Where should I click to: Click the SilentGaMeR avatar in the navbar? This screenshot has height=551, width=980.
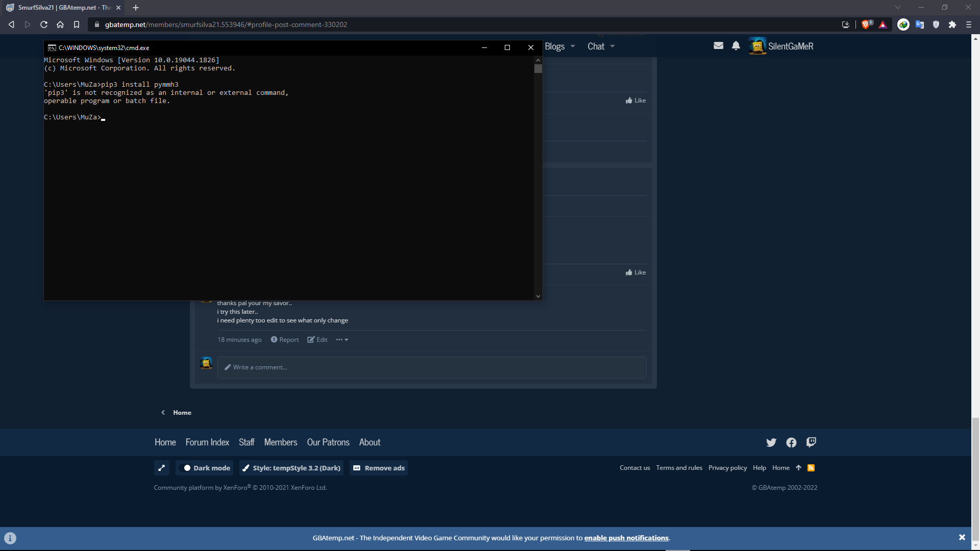tap(757, 46)
